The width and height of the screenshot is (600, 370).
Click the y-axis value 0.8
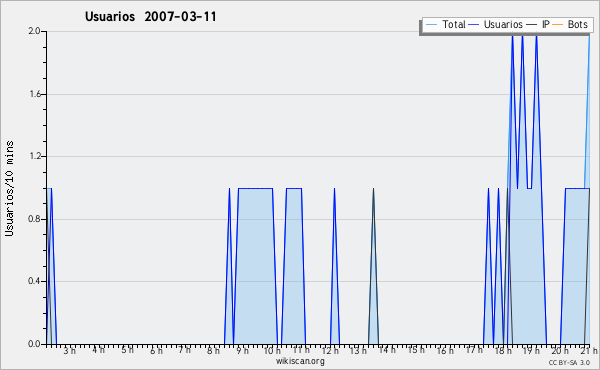coord(34,219)
